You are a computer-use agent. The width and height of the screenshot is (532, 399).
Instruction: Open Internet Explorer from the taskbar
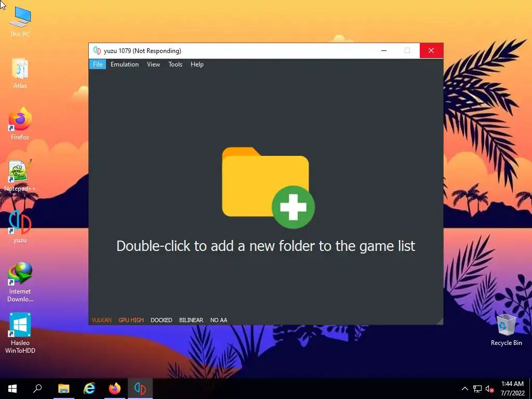[89, 389]
